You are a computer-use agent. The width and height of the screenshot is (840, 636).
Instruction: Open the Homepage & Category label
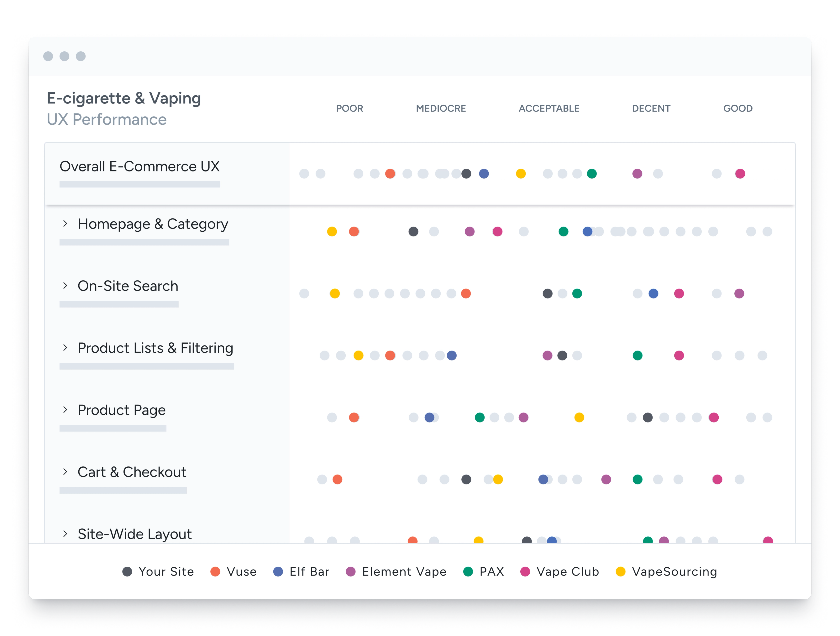pyautogui.click(x=153, y=224)
